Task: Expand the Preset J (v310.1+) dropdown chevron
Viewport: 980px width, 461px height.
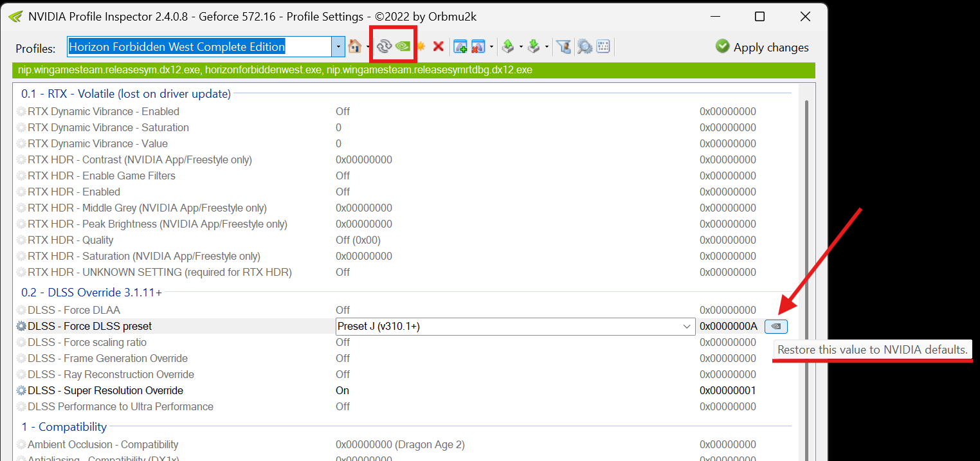Action: (687, 327)
